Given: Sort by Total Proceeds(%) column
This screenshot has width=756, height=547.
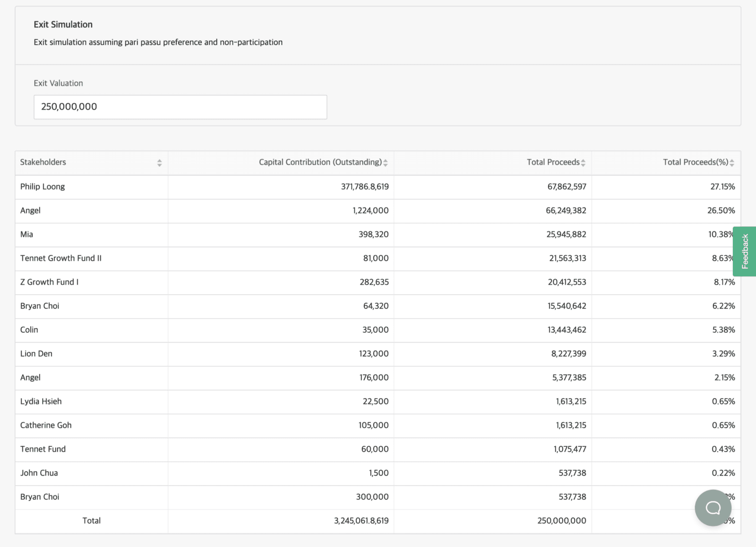Looking at the screenshot, I should [732, 162].
